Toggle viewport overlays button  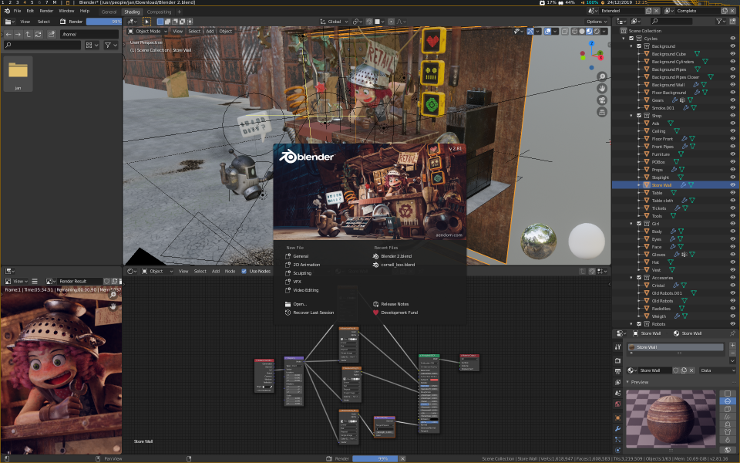tap(547, 31)
